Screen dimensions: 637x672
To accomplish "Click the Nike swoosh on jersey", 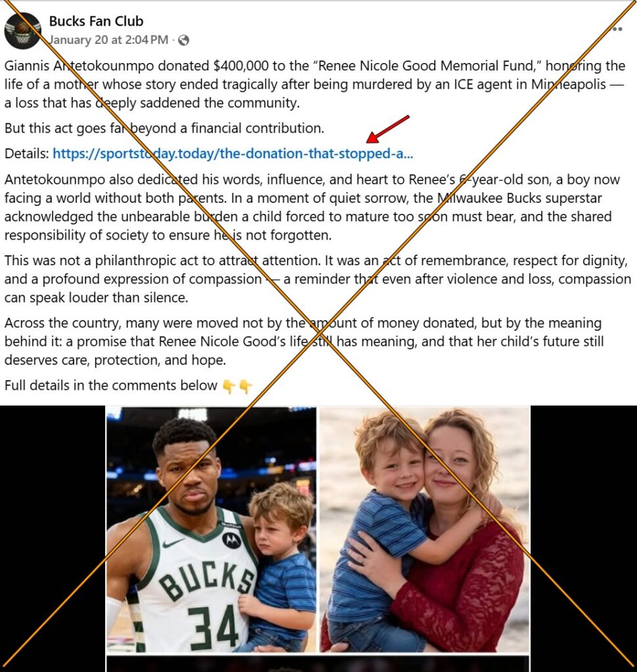I will coord(173,543).
